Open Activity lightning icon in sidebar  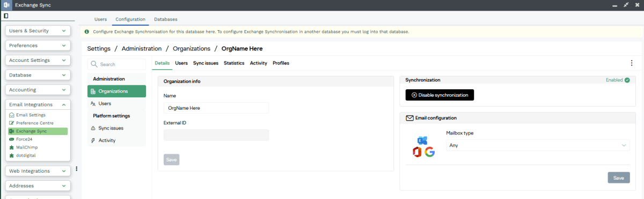coord(93,140)
